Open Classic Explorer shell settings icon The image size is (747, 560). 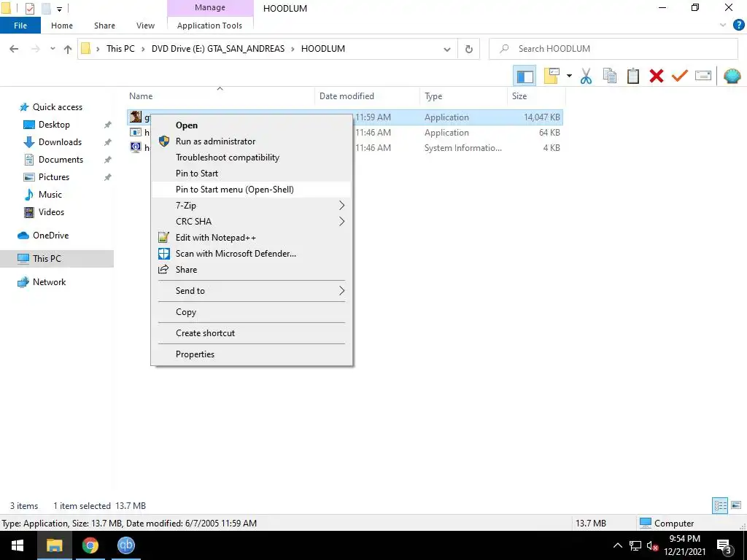[x=732, y=76]
